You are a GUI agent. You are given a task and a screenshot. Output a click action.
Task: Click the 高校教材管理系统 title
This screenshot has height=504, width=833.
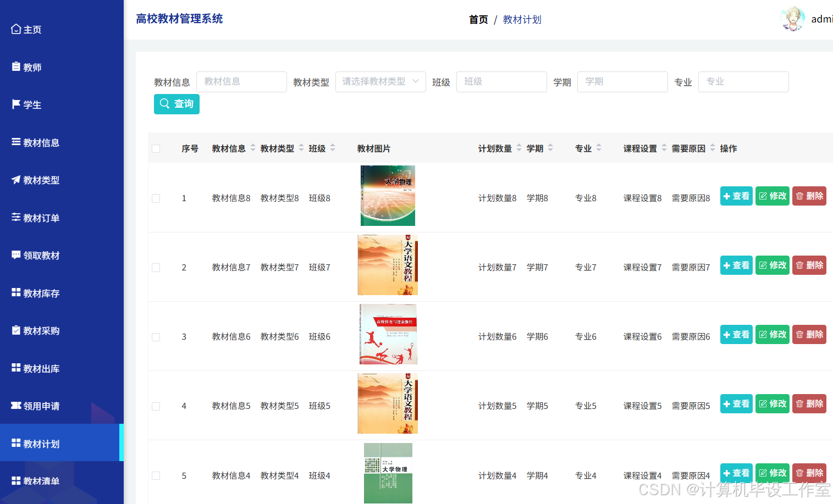tap(179, 19)
